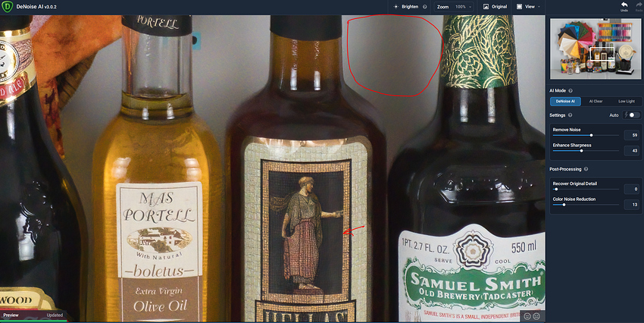Click the Undo arrow

coord(624,5)
